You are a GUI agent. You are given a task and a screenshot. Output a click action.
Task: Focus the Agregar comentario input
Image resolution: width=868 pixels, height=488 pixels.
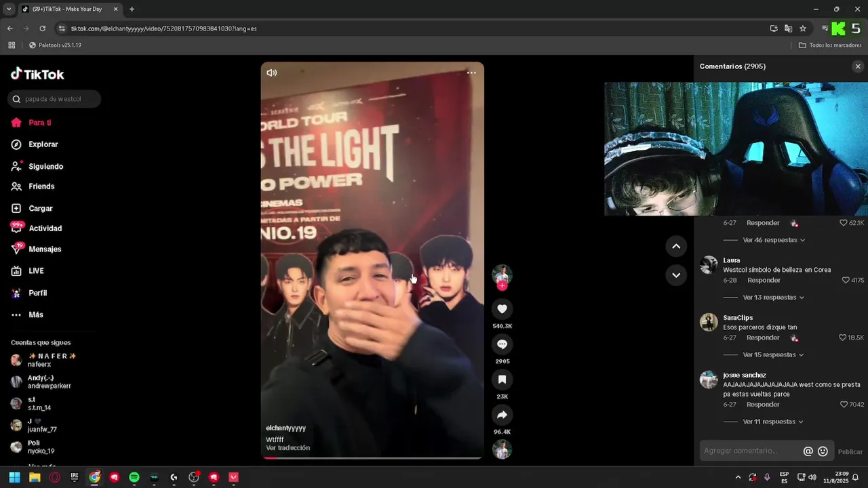click(751, 451)
